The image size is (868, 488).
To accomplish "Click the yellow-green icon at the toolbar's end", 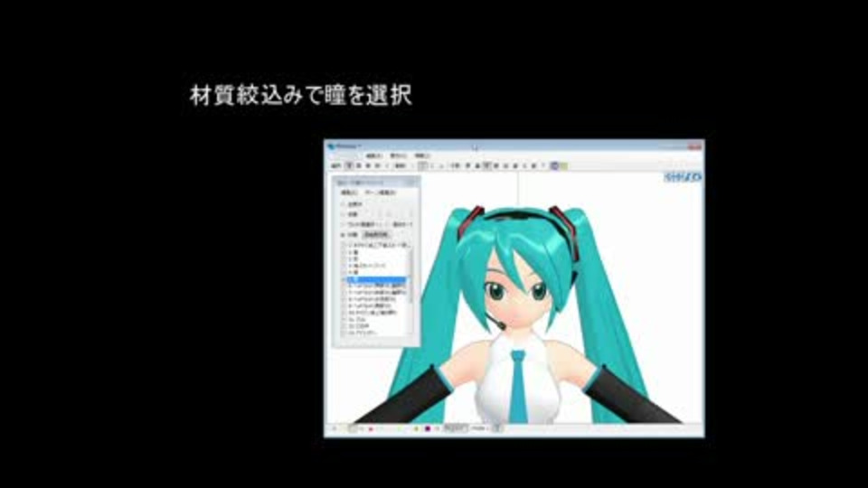I will [x=563, y=165].
